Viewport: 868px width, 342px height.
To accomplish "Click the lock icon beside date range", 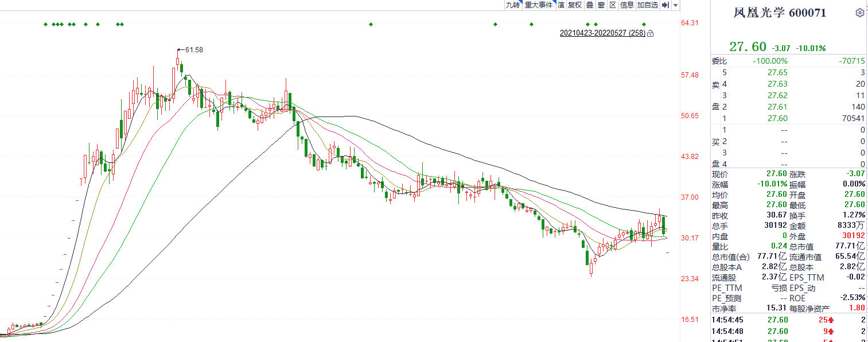I will pyautogui.click(x=651, y=34).
